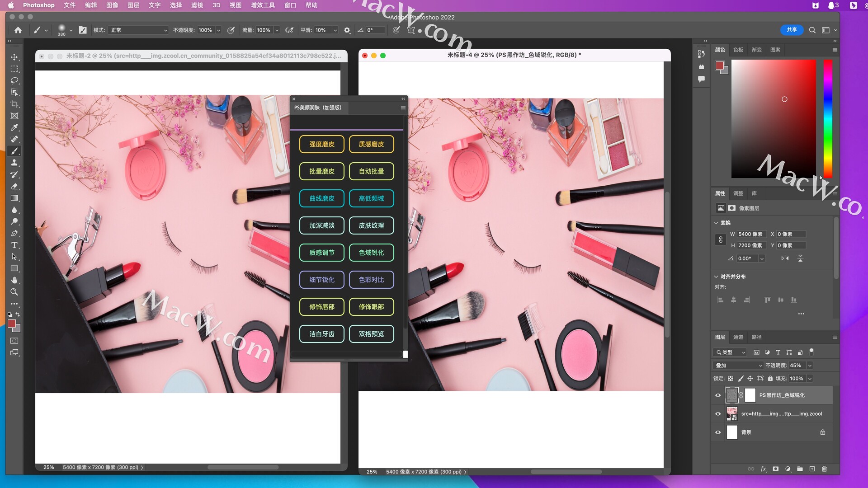Toggle width-height link constraint icon
The image size is (868, 488).
coord(721,240)
